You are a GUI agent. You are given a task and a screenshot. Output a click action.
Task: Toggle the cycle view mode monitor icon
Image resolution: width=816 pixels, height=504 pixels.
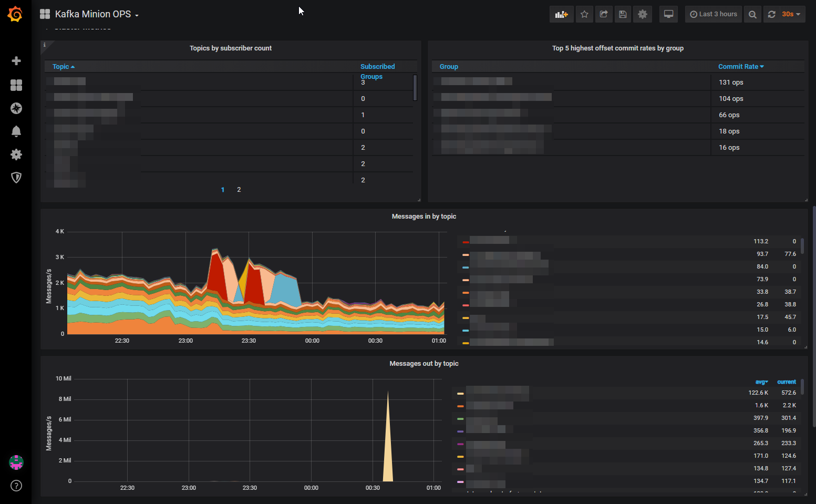(x=668, y=14)
